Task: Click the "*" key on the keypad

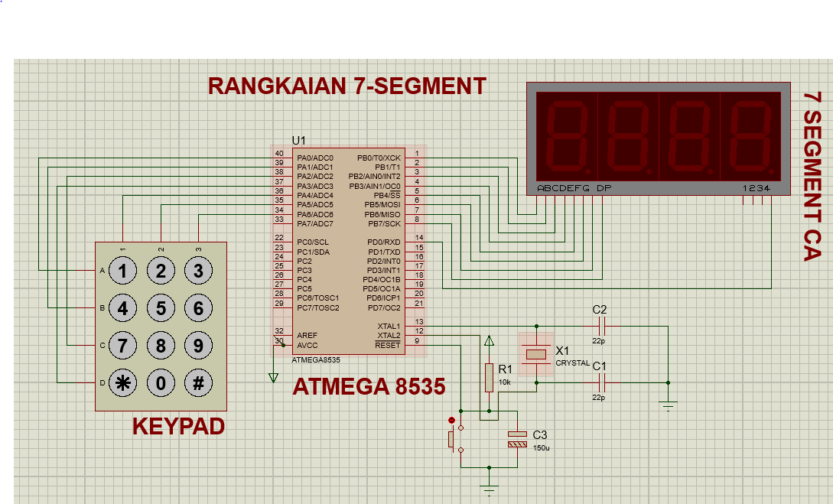Action: (x=122, y=382)
